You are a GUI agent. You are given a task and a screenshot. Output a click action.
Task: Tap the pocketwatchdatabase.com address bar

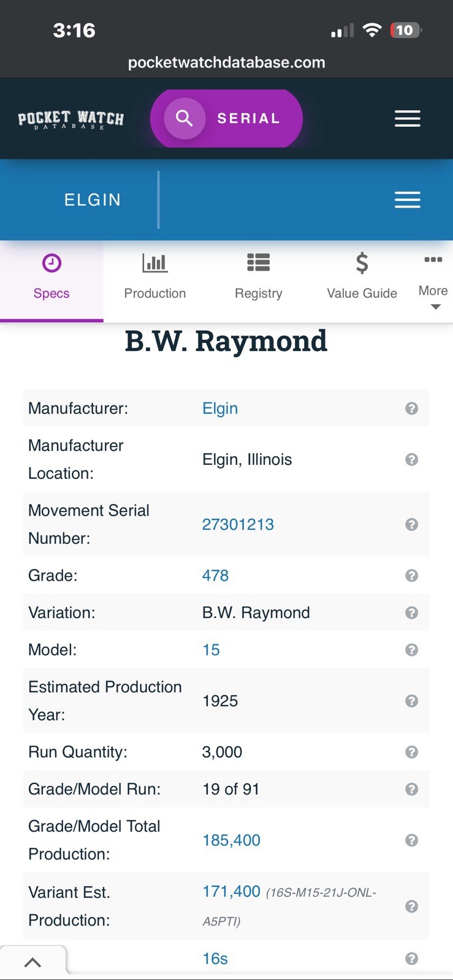click(226, 62)
